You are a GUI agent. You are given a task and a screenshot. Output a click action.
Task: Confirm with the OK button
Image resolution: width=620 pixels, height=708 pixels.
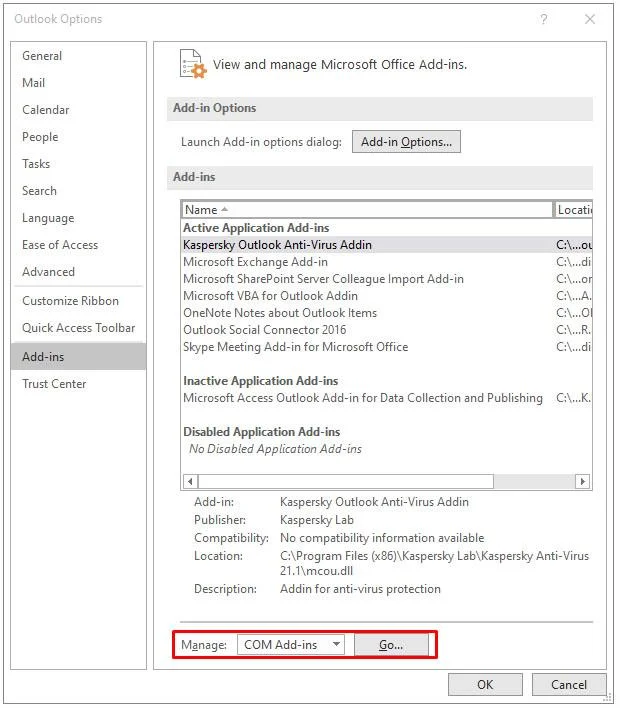(x=485, y=685)
